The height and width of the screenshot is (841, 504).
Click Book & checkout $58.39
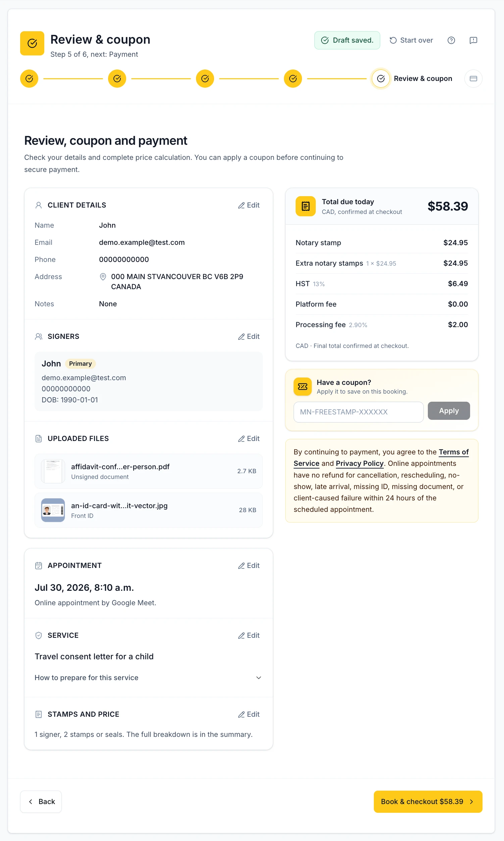coord(427,802)
